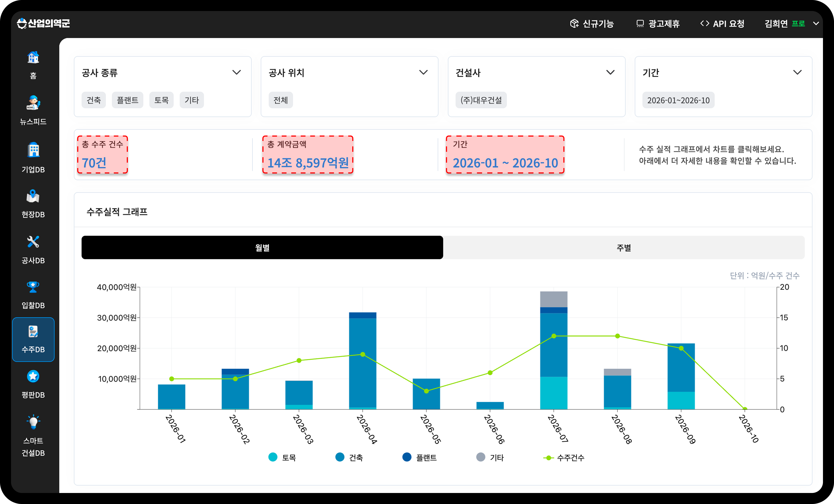Select the 수주DB document icon

(33, 331)
